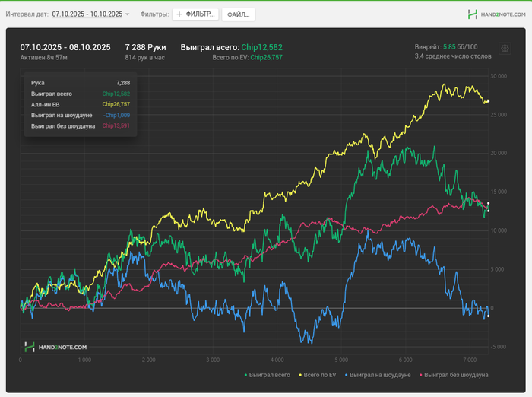
Task: Open the date interval dropdown arrow
Action: tap(127, 14)
